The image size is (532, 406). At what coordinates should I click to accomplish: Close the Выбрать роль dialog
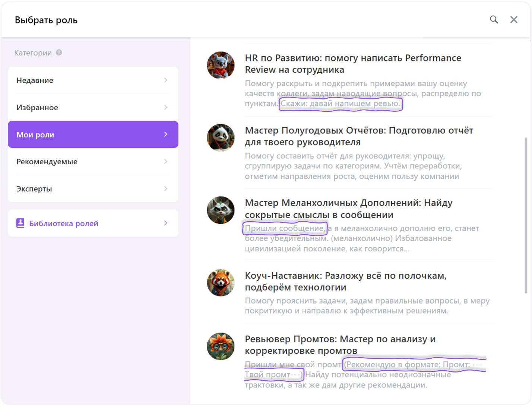click(514, 19)
